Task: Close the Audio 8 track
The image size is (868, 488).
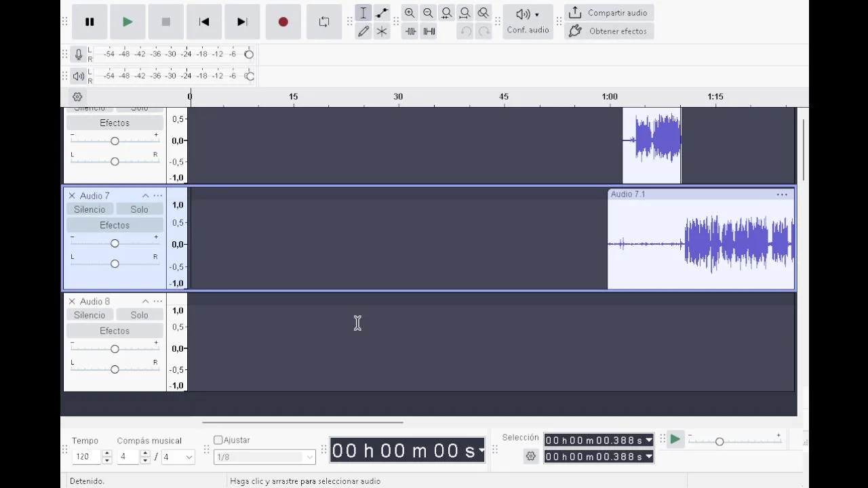Action: (72, 302)
